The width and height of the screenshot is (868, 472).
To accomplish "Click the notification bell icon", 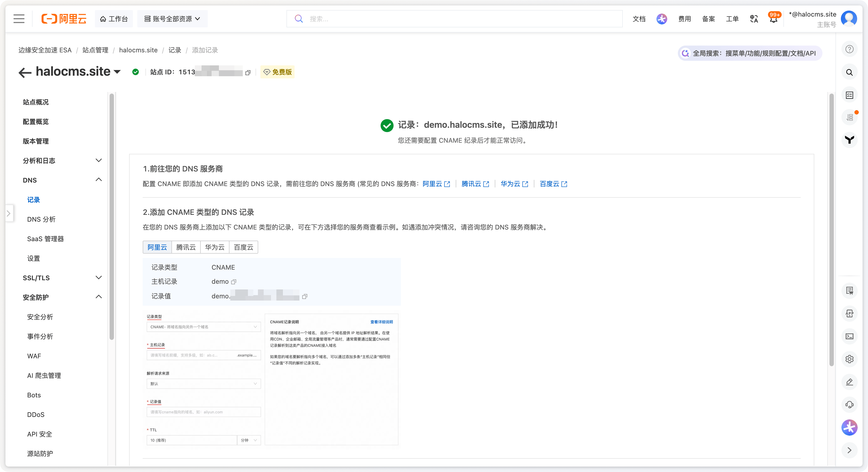I will tap(773, 19).
